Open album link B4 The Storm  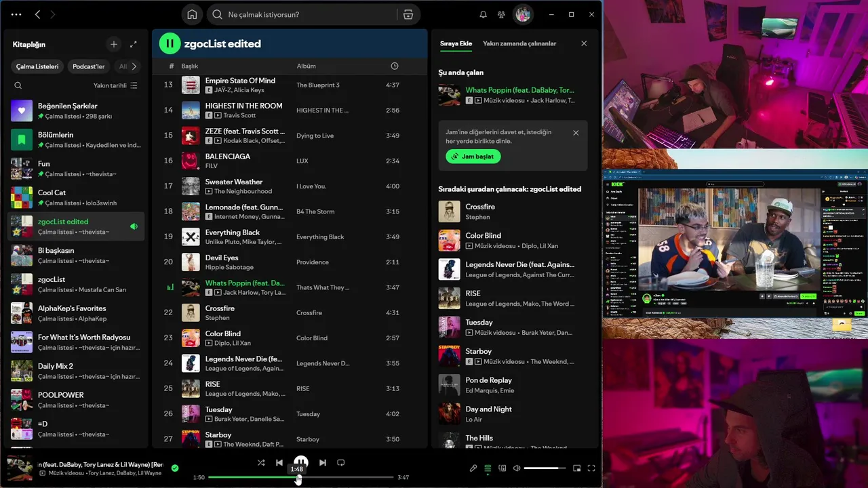[x=315, y=211]
